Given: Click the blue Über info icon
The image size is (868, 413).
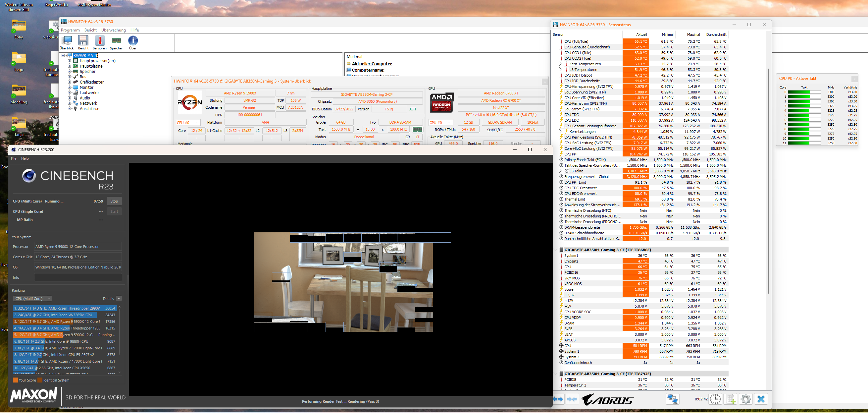Looking at the screenshot, I should (x=133, y=41).
